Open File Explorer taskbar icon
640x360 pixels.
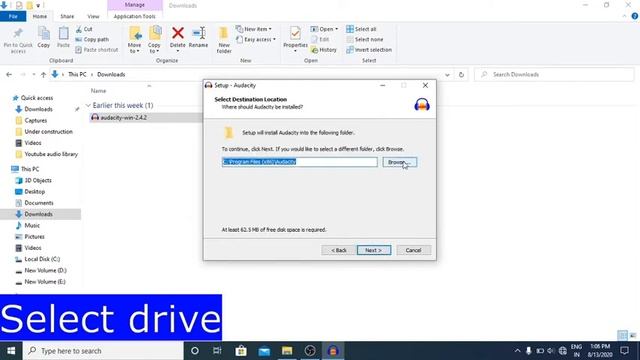point(287,351)
